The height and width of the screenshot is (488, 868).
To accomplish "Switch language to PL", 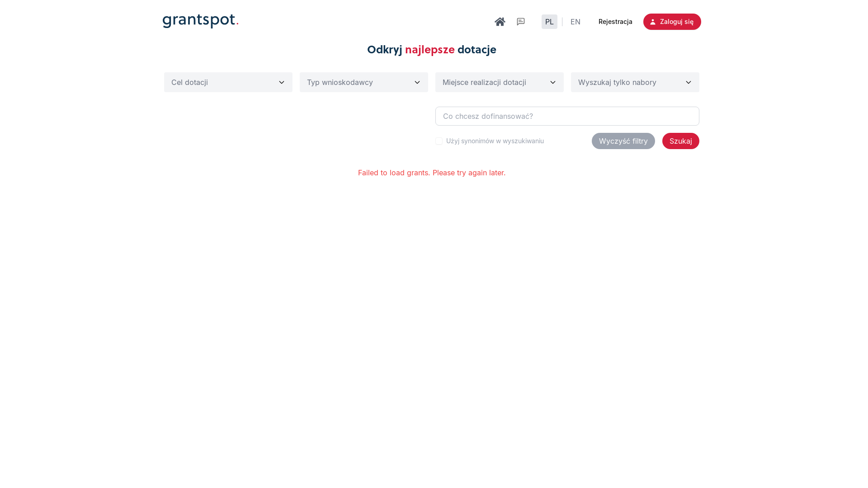I will (549, 22).
